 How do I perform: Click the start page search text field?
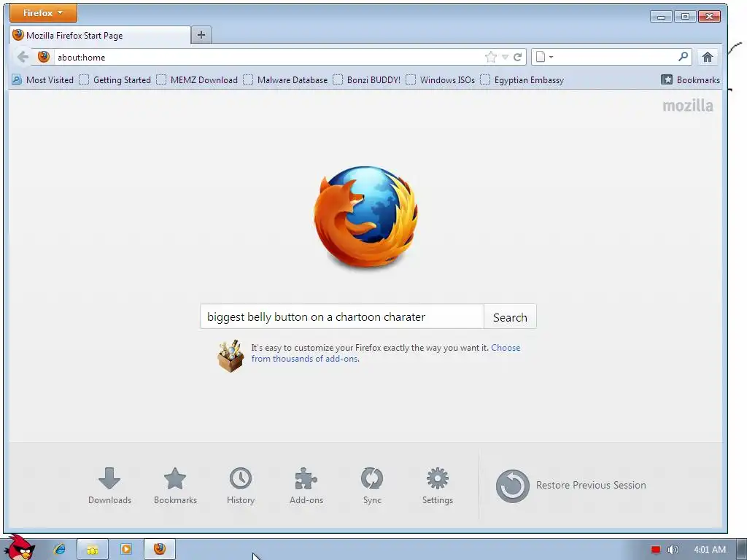(342, 316)
